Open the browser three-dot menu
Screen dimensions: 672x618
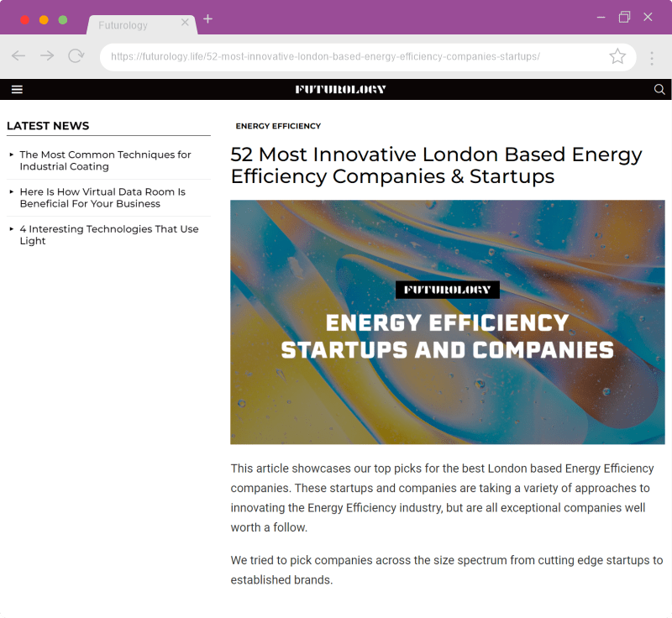652,56
